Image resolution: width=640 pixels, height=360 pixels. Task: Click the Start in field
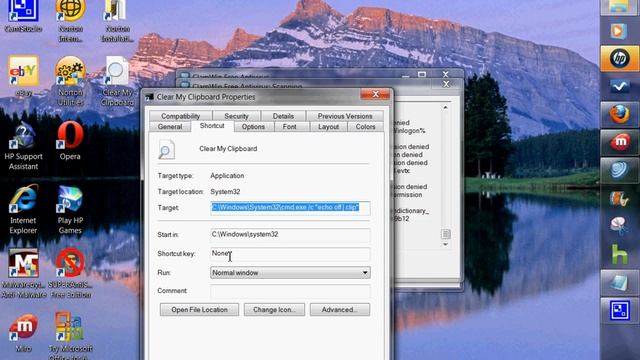(290, 235)
